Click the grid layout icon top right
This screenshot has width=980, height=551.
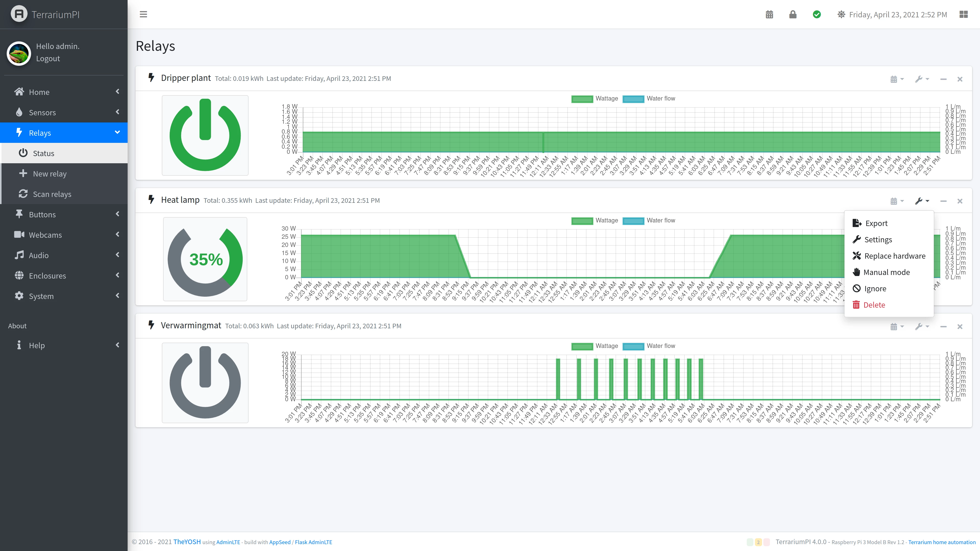pos(963,15)
